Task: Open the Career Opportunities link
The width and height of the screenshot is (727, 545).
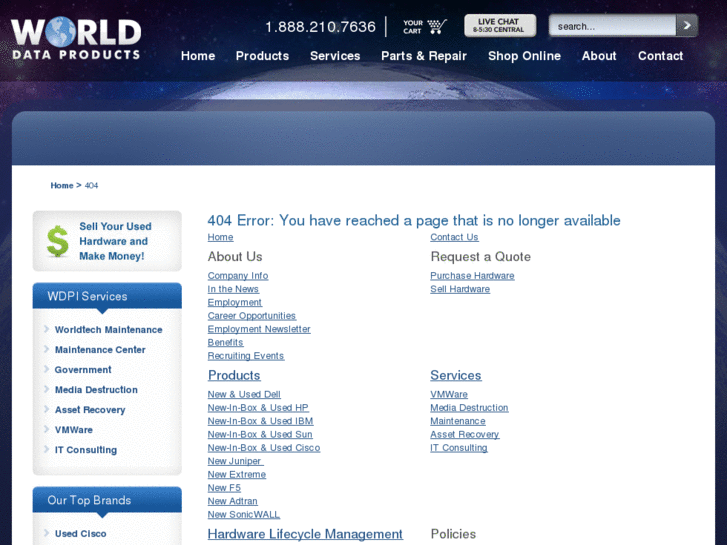Action: tap(252, 316)
